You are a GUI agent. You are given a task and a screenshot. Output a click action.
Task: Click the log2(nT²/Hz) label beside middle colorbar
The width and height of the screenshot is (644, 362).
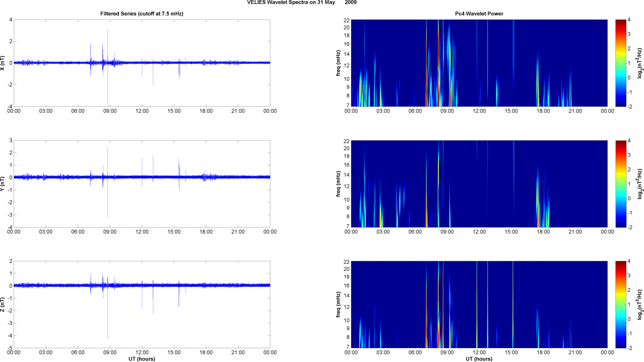[640, 184]
